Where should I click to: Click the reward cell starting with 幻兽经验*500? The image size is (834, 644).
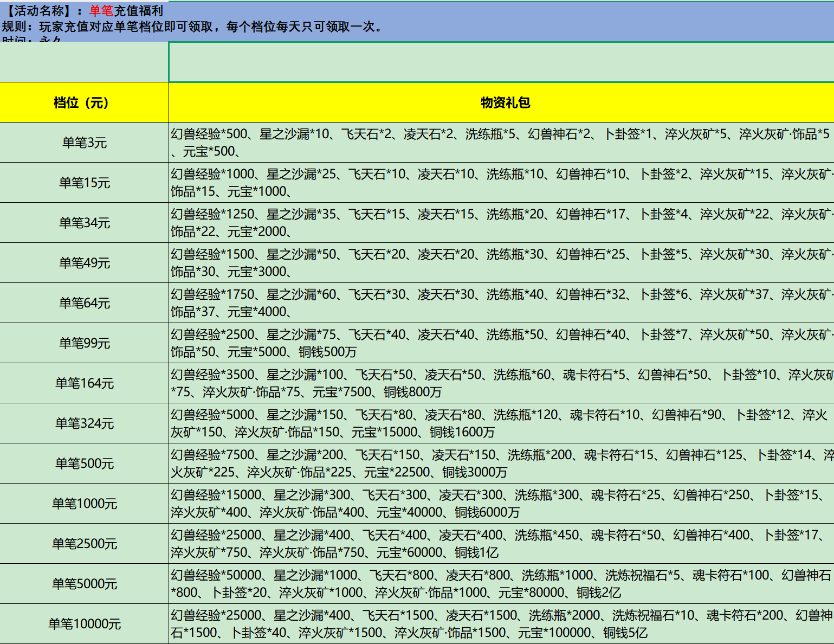click(x=501, y=143)
